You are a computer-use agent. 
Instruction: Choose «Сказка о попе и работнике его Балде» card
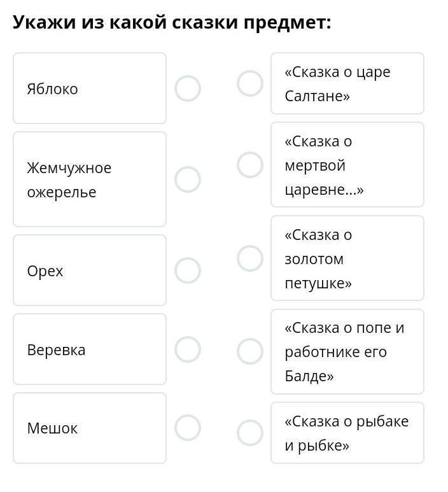(x=347, y=351)
